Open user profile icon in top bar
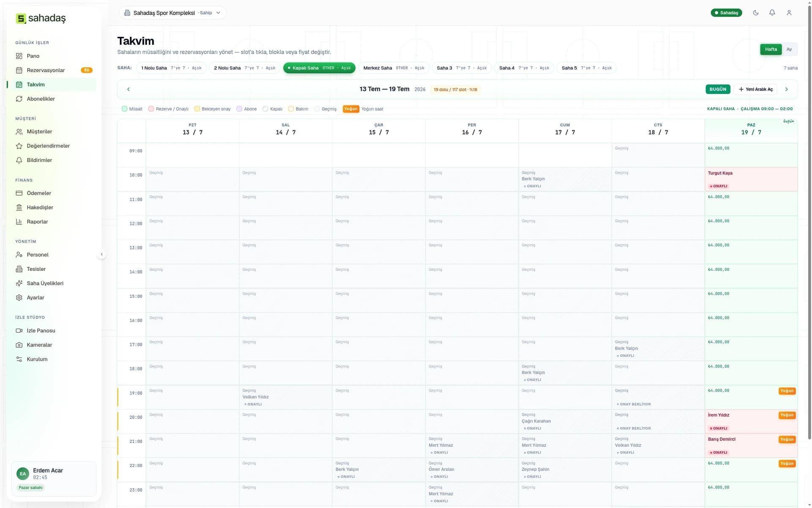This screenshot has width=812, height=508. [789, 13]
